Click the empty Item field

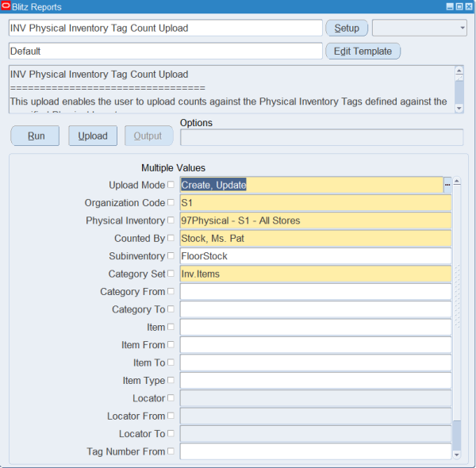coord(316,327)
